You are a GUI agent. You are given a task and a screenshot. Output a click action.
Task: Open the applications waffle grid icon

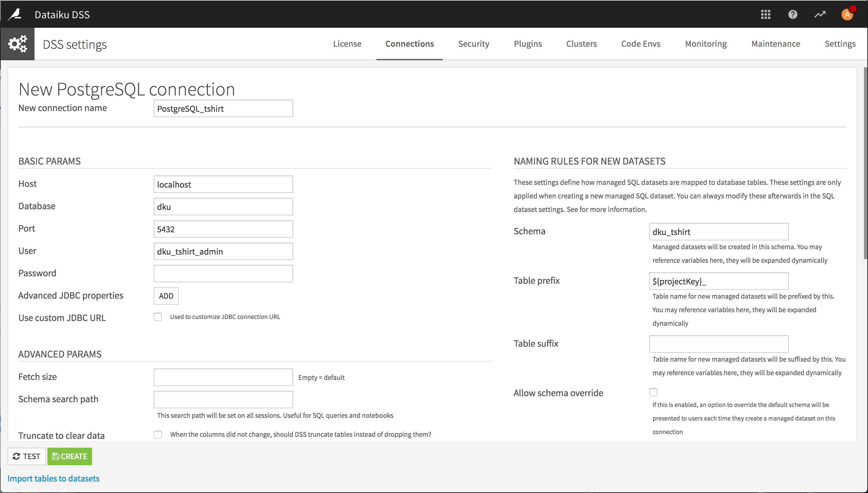pos(765,14)
